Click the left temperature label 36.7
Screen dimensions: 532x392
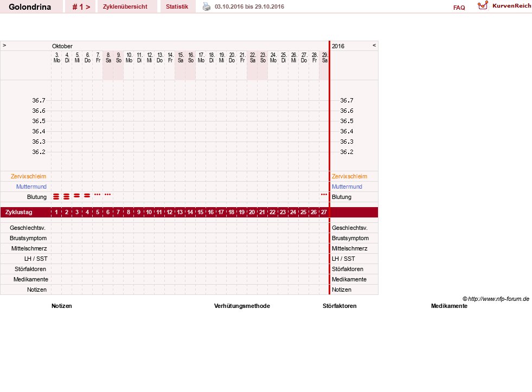pos(39,100)
